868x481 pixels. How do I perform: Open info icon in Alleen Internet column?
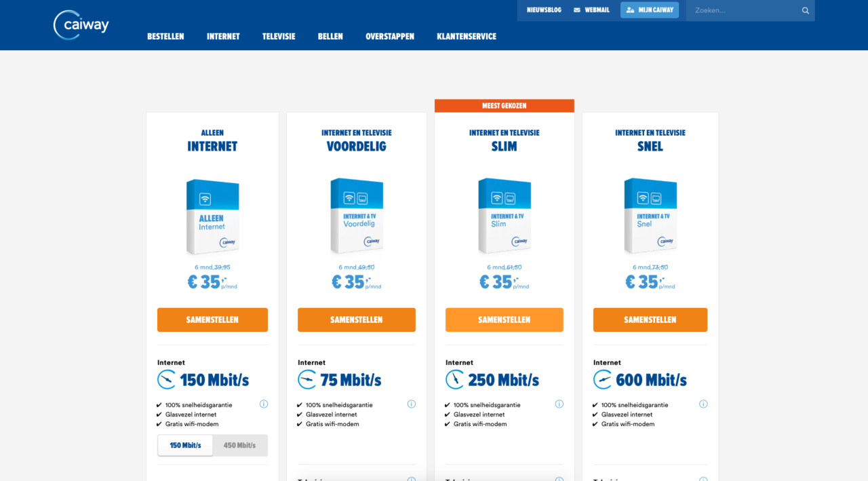point(264,404)
